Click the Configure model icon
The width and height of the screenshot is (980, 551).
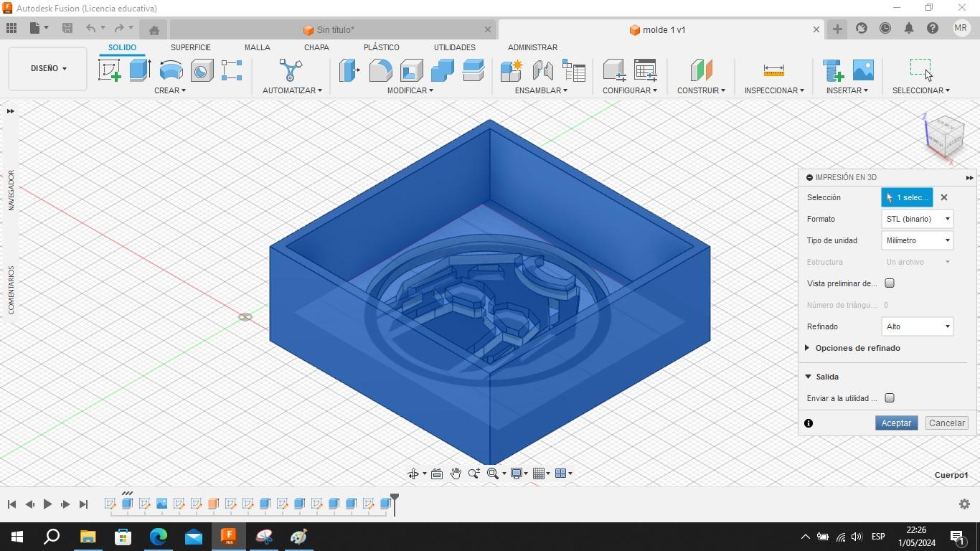coord(614,70)
